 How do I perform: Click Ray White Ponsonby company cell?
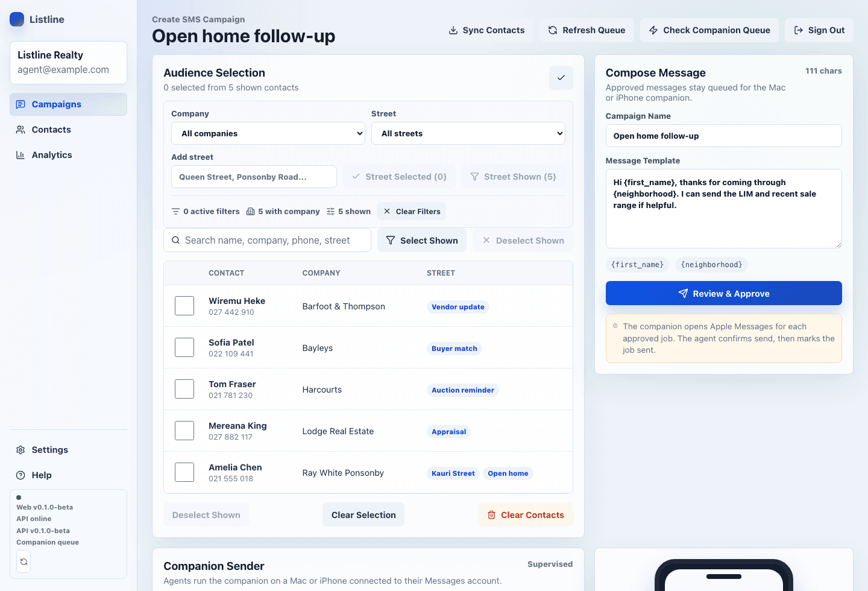click(x=343, y=473)
